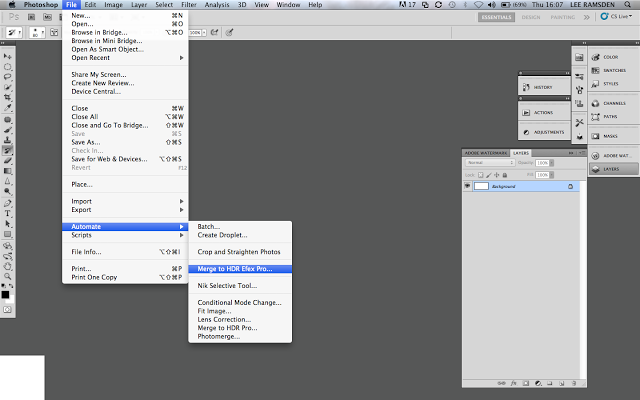Click the delete layer trash icon

tap(574, 383)
